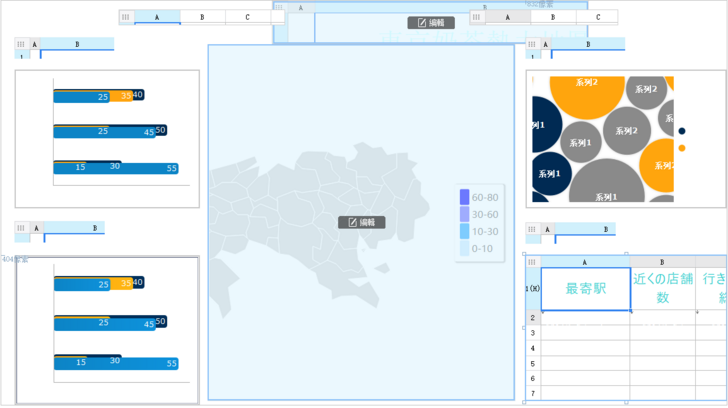Click the grid handle icon above the lower bar chart
This screenshot has height=408, width=728.
[21, 228]
